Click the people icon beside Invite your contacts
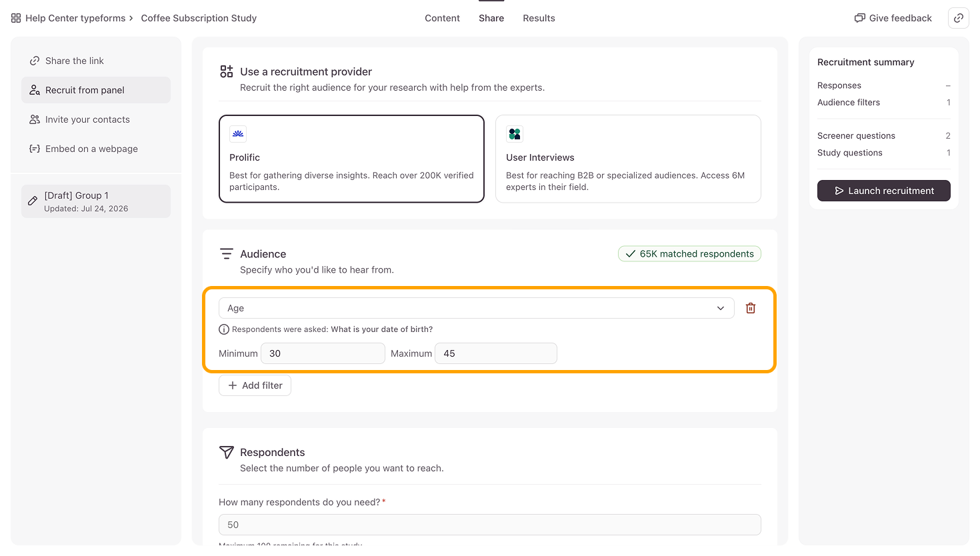Viewport: 980px width, 556px height. [35, 119]
